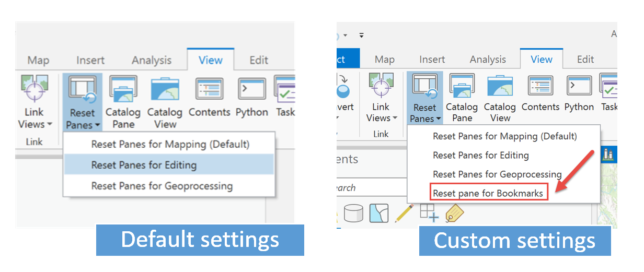644x272 pixels.
Task: Click the List By Snapping grid icon
Action: [429, 212]
